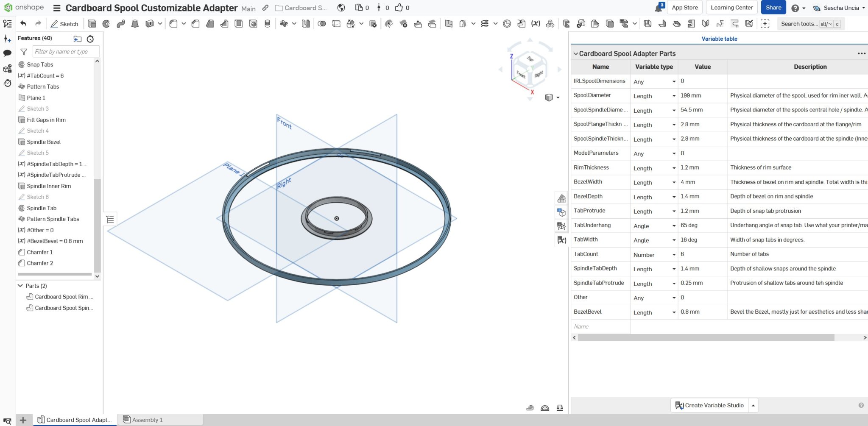Undo the last action
The height and width of the screenshot is (426, 868).
pos(23,24)
